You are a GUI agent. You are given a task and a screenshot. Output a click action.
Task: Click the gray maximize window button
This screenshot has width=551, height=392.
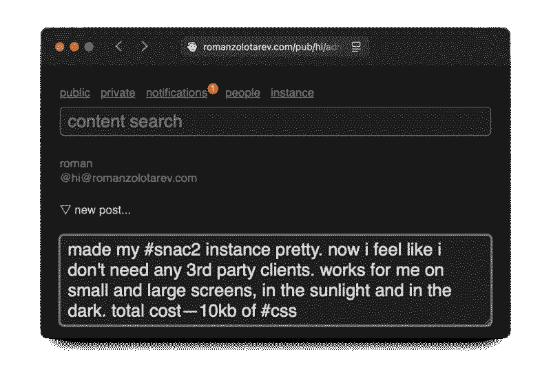point(89,47)
